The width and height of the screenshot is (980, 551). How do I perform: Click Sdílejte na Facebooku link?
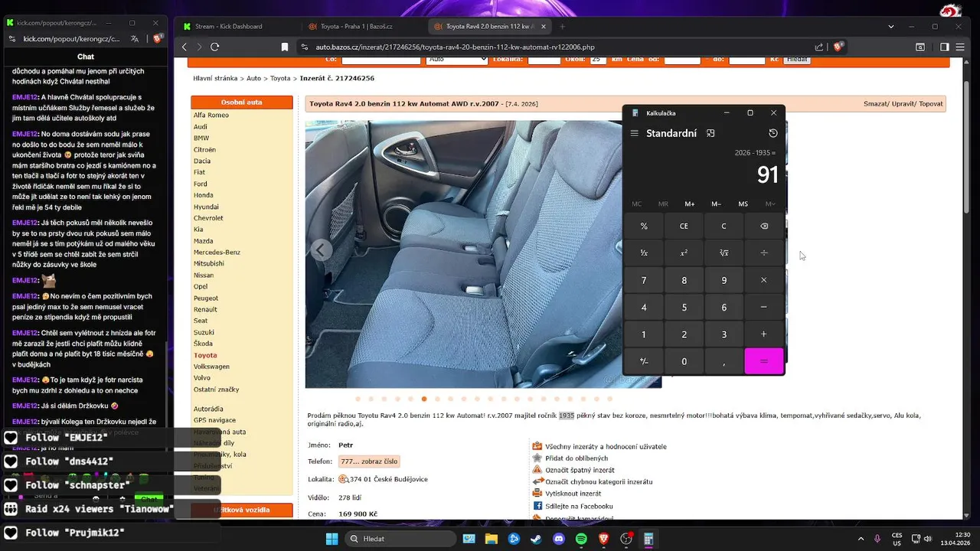579,506
